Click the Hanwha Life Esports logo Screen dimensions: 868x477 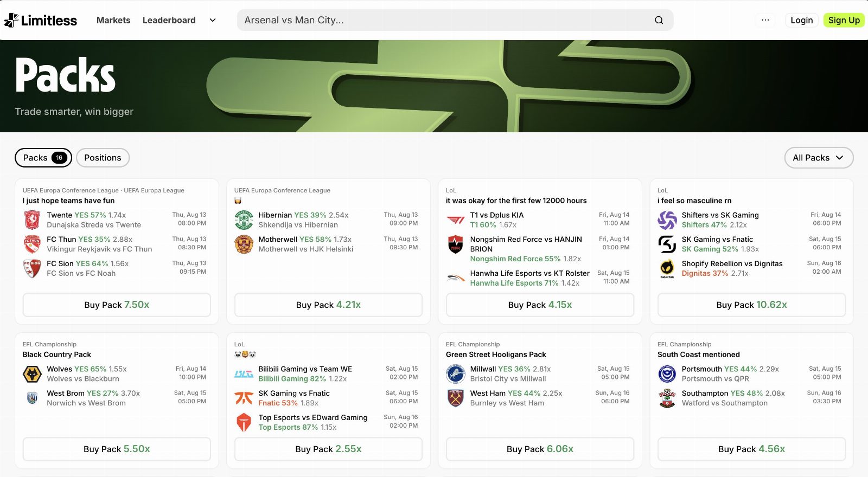point(456,278)
